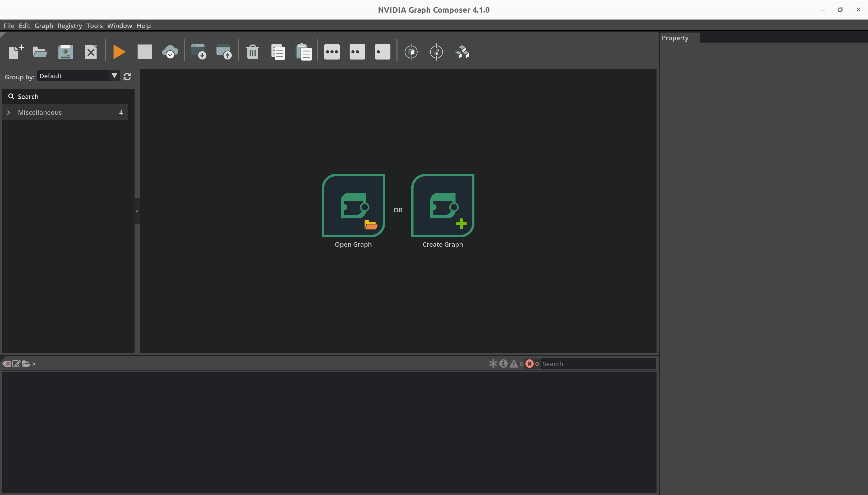This screenshot has width=868, height=495.
Task: Click the console edit pencil icon
Action: (x=16, y=364)
